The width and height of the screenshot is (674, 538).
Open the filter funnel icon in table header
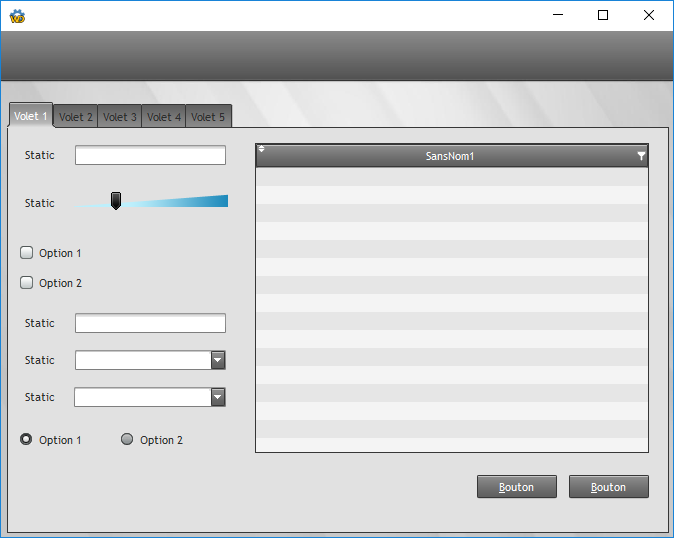pos(641,157)
